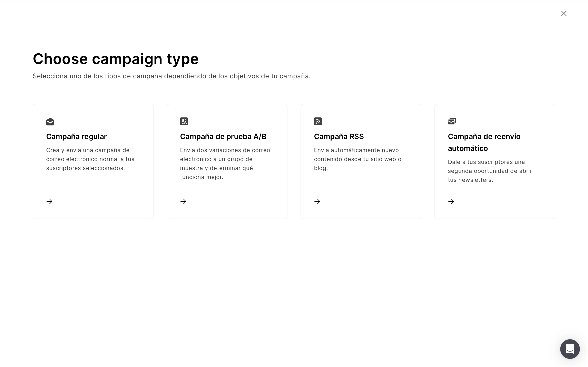Close the campaign type dialog

564,13
